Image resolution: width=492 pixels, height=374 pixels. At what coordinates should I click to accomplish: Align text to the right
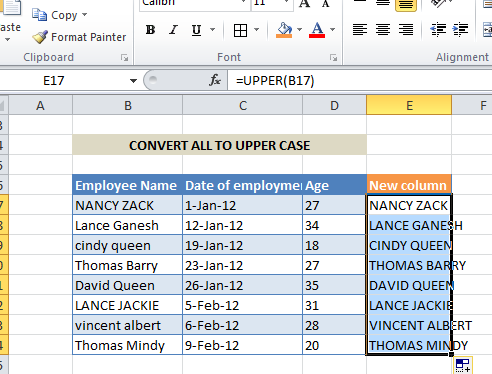(406, 30)
